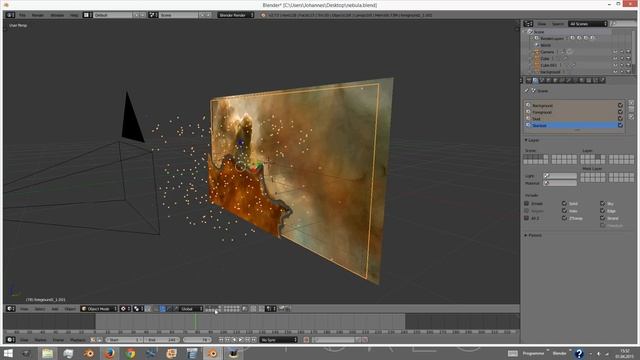Enable the All Z checkbox

tap(527, 218)
